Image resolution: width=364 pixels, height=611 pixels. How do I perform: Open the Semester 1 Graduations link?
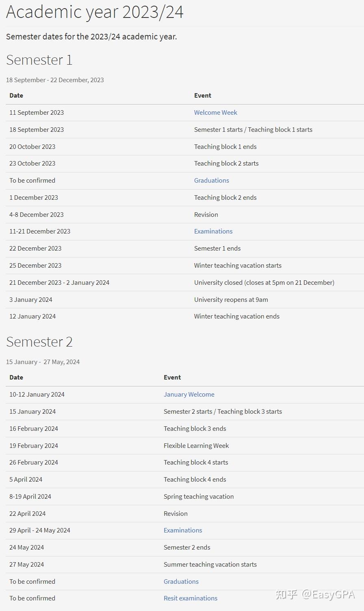click(x=211, y=181)
